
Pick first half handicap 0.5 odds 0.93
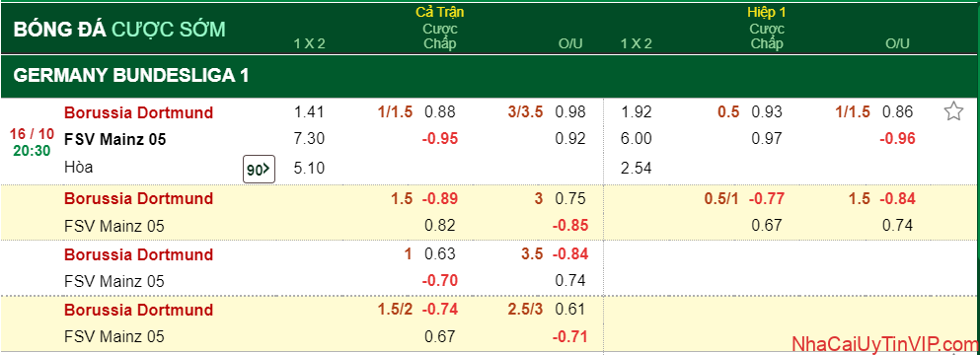click(x=767, y=112)
